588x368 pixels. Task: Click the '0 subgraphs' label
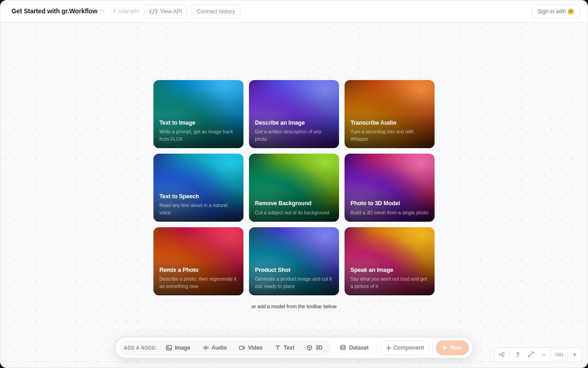(x=126, y=11)
